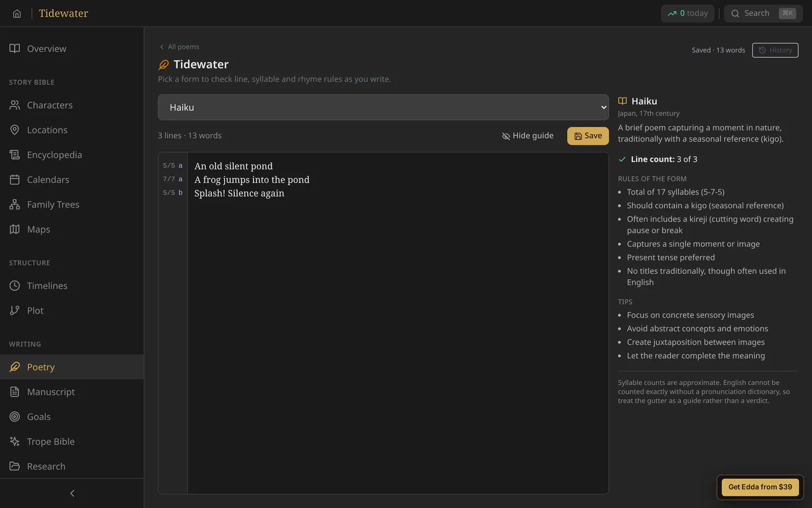Viewport: 812px width, 508px height.
Task: Collapse the sidebar with the chevron
Action: (72, 493)
